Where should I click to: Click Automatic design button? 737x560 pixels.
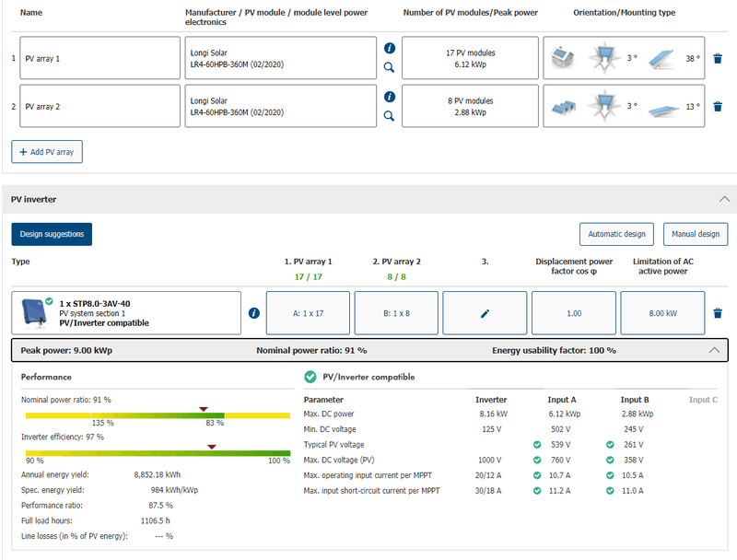tap(616, 234)
